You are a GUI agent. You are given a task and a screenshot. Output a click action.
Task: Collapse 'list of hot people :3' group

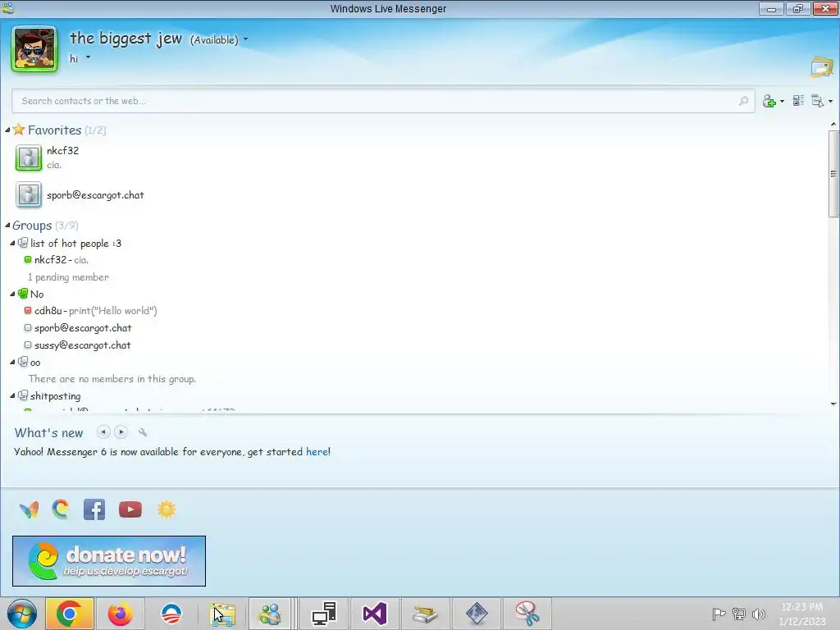(x=12, y=243)
